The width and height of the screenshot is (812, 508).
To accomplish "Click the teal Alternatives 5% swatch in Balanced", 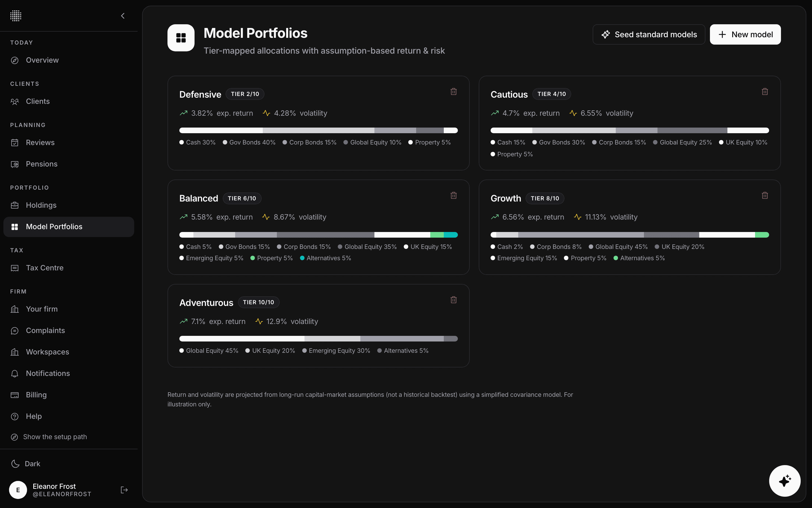I will (x=302, y=258).
